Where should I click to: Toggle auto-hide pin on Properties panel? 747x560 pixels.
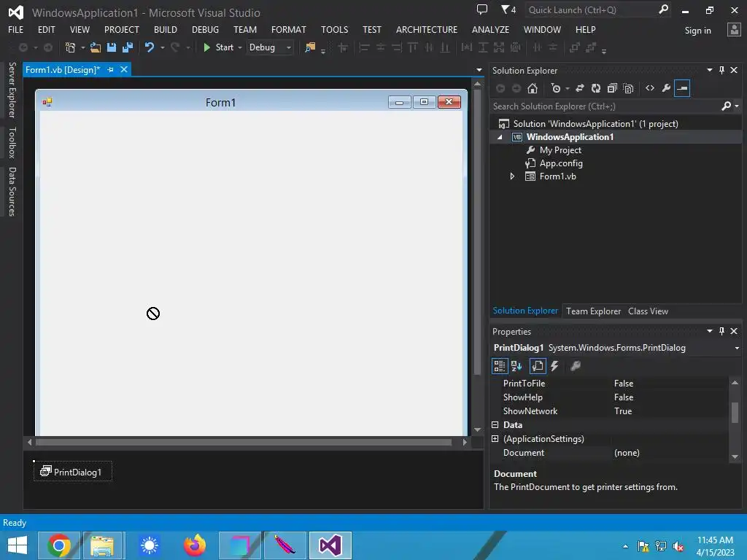coord(721,331)
